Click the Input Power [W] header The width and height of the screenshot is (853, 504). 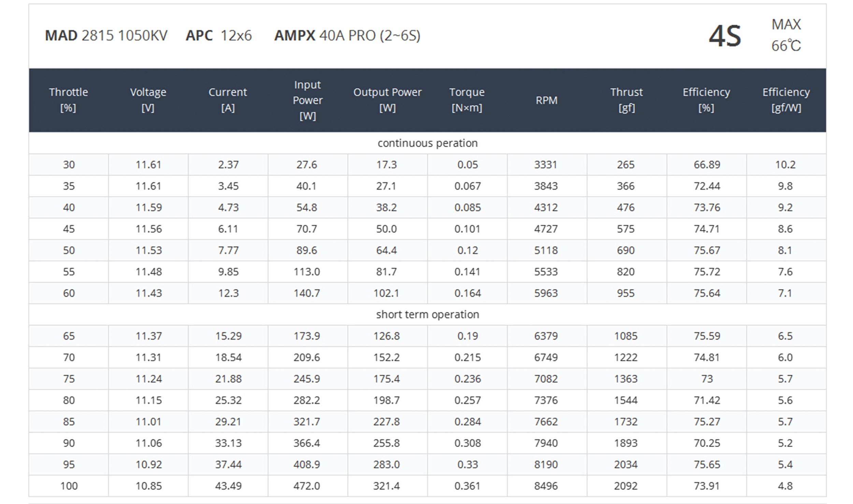(307, 100)
